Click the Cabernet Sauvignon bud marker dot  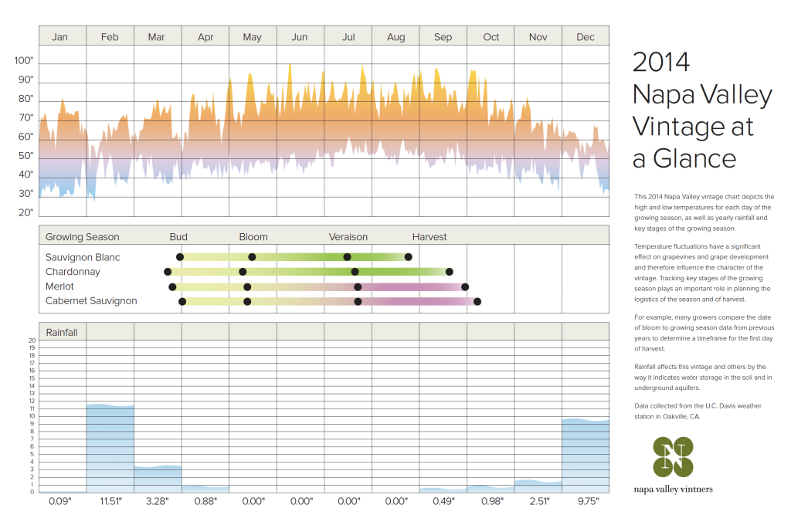(x=182, y=301)
